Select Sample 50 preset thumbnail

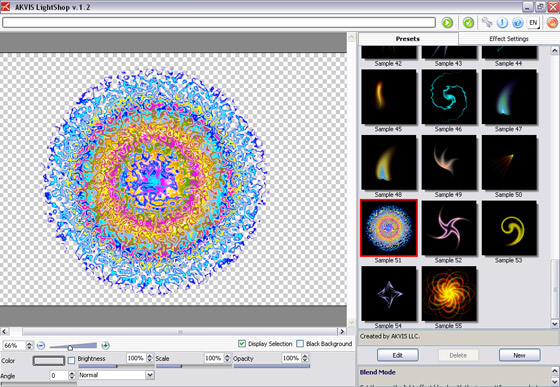tap(509, 162)
